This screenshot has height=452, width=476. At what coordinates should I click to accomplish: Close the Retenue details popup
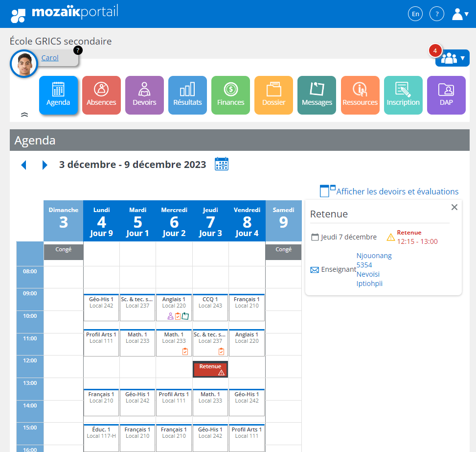pyautogui.click(x=454, y=207)
